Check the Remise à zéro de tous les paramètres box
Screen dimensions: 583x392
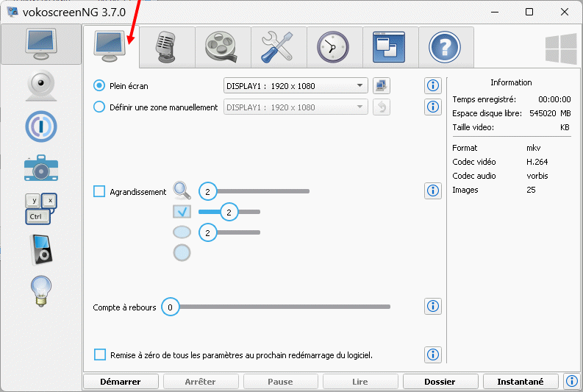100,354
